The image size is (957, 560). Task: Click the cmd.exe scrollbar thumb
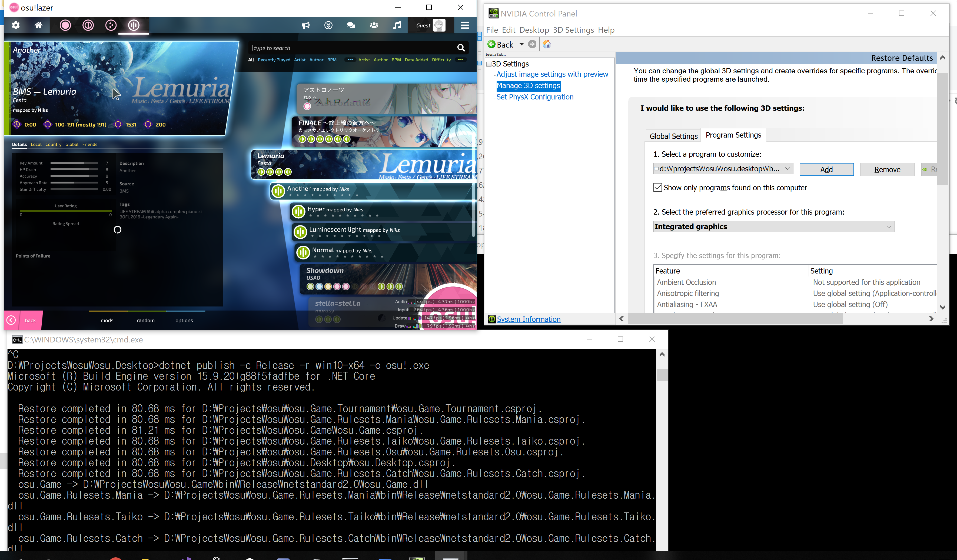click(x=662, y=375)
